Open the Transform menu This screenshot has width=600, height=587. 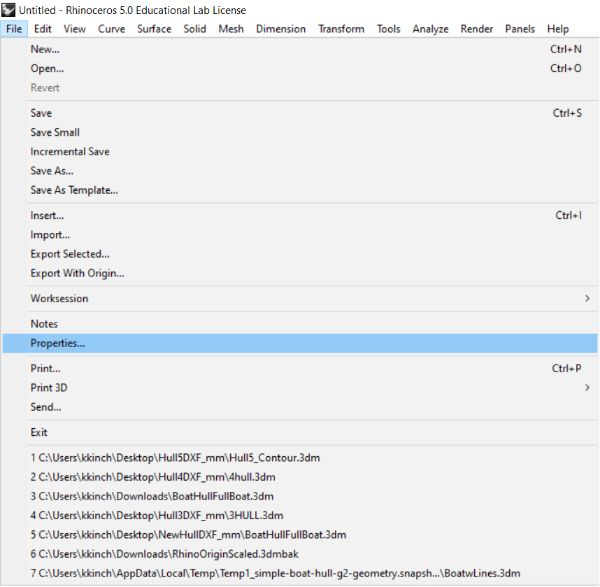(x=341, y=29)
